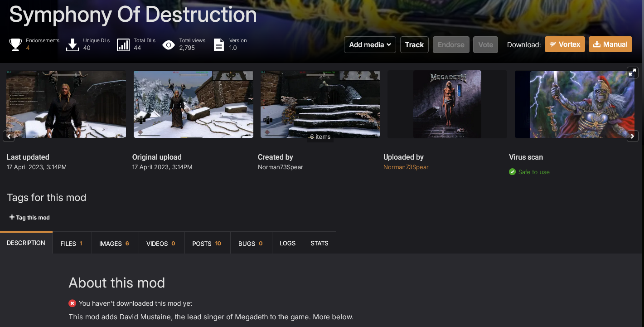Open the Logs tab
The width and height of the screenshot is (644, 327).
pyautogui.click(x=288, y=244)
